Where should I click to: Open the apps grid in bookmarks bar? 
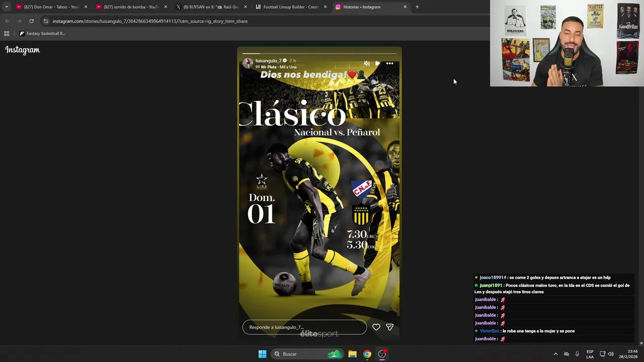(x=7, y=34)
